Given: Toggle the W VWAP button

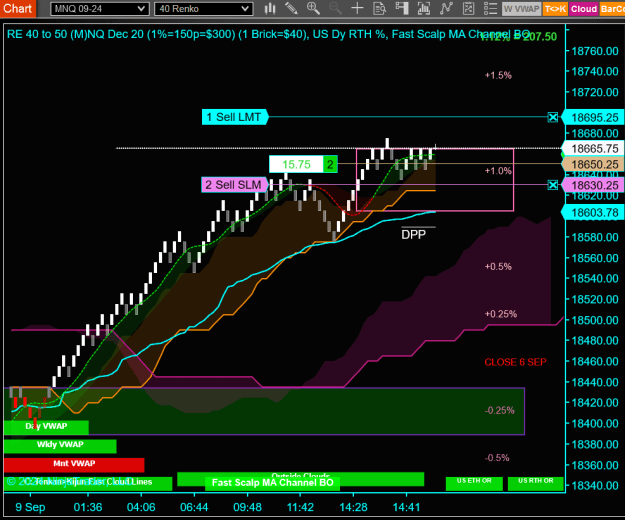Looking at the screenshot, I should click(521, 9).
